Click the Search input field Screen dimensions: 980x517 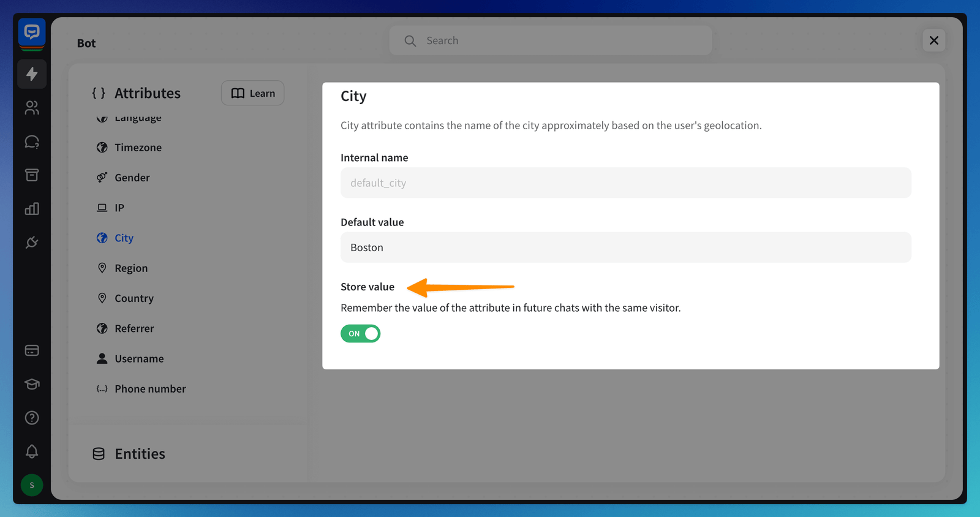coord(551,40)
